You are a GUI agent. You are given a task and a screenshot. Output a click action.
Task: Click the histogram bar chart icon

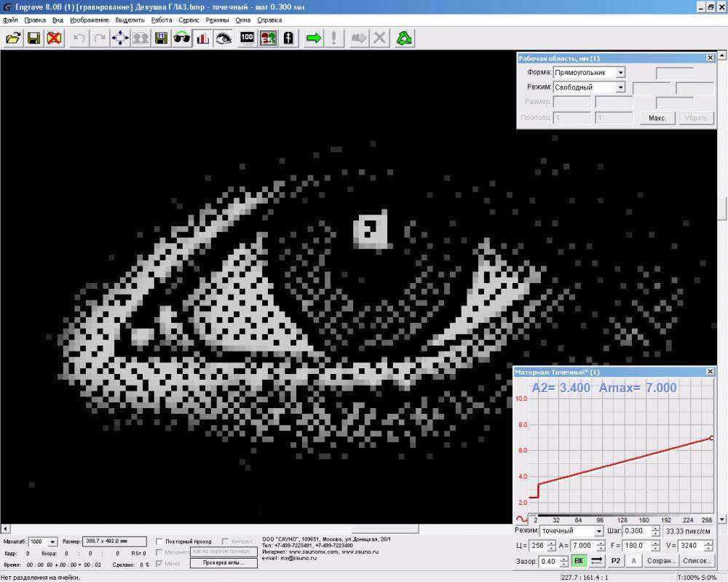coord(202,39)
